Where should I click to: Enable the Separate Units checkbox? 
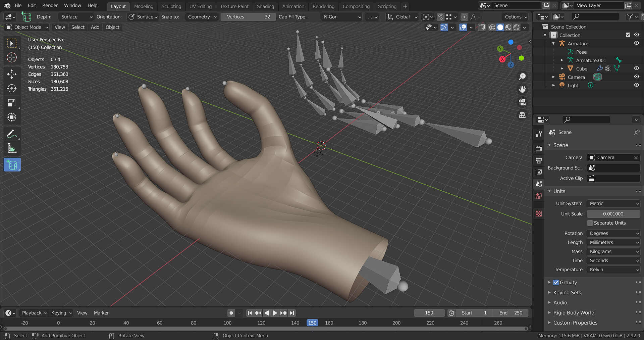pyautogui.click(x=590, y=223)
